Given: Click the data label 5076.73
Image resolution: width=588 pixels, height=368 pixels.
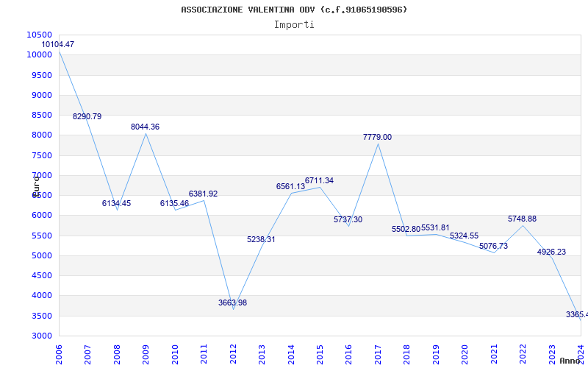Looking at the screenshot, I should (493, 246).
